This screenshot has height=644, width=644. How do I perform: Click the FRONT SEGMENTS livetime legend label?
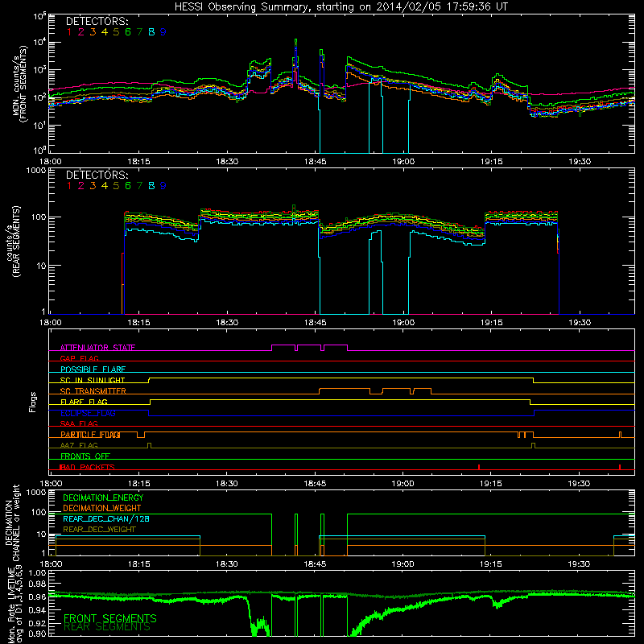pyautogui.click(x=110, y=618)
